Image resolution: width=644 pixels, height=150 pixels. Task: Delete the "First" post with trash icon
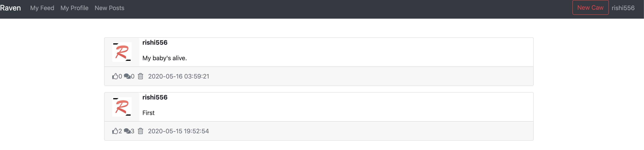pos(140,131)
